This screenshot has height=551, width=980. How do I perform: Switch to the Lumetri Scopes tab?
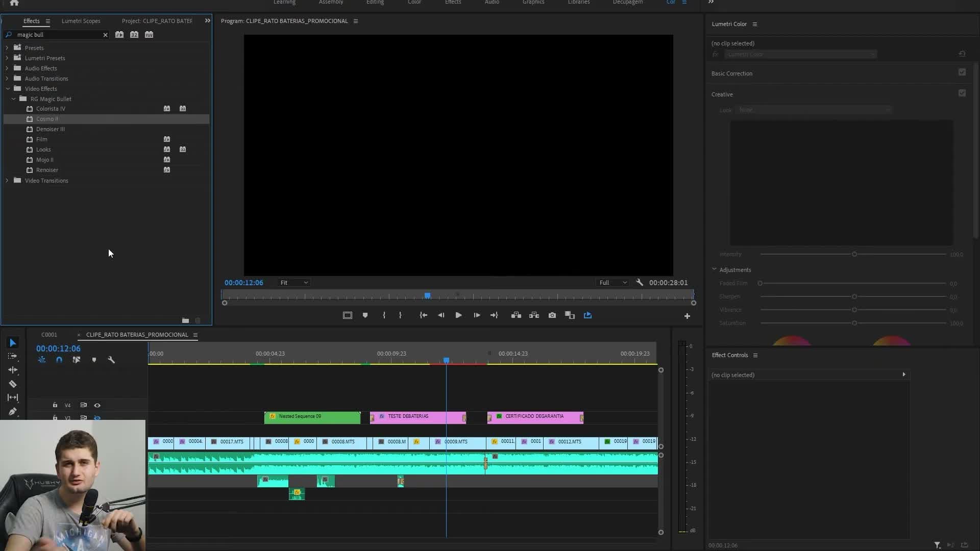(81, 21)
